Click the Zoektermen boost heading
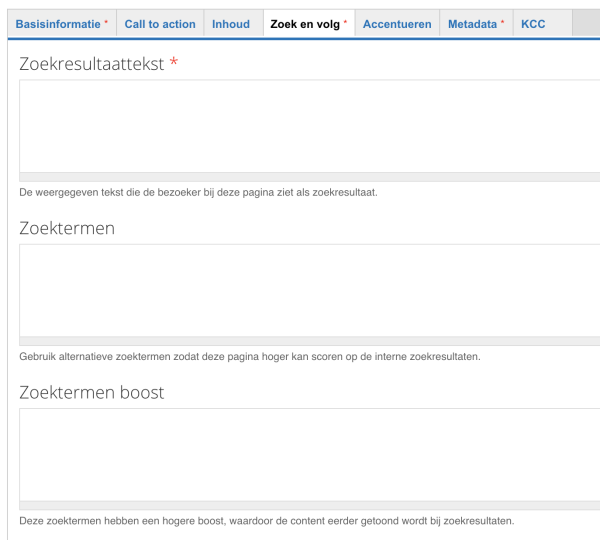Viewport: 600px width, 540px height. [92, 391]
